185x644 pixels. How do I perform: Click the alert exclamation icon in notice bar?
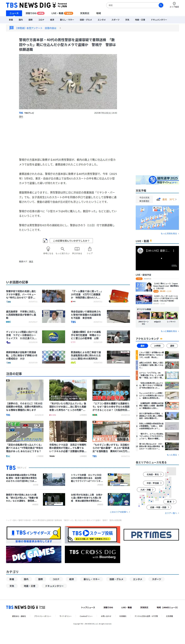(x=12, y=28)
